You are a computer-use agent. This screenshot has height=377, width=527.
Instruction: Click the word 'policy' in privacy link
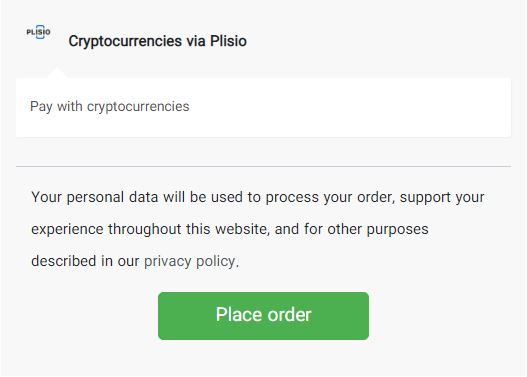[217, 261]
